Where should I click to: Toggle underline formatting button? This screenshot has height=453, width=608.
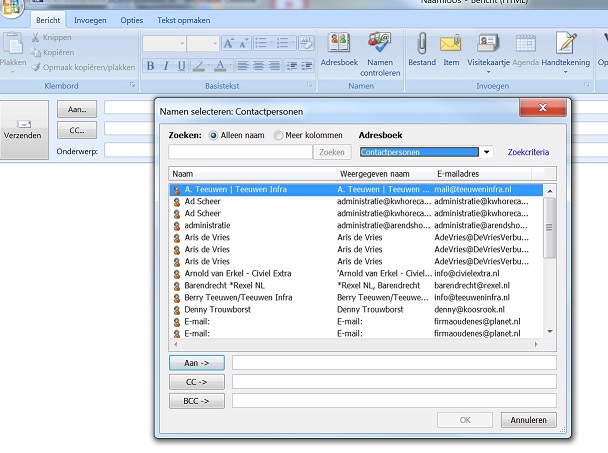pos(181,66)
